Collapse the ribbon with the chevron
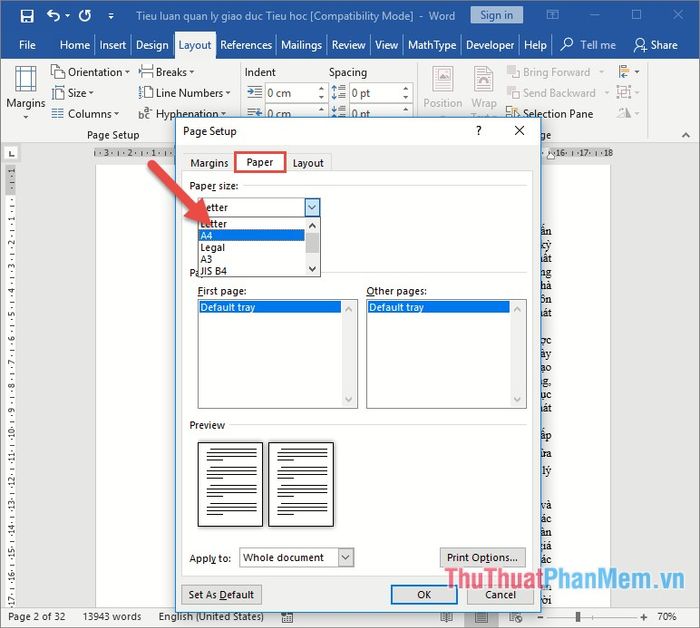700x628 pixels. click(686, 135)
